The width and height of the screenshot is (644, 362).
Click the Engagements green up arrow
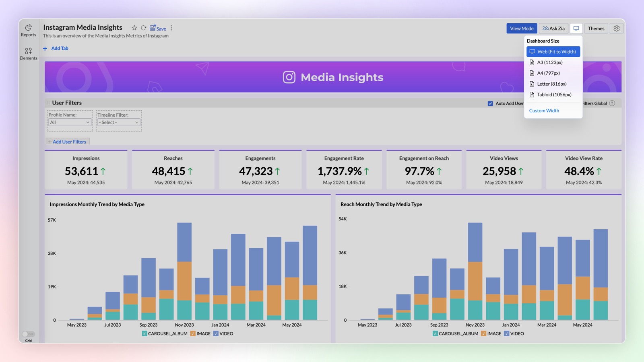(x=277, y=171)
